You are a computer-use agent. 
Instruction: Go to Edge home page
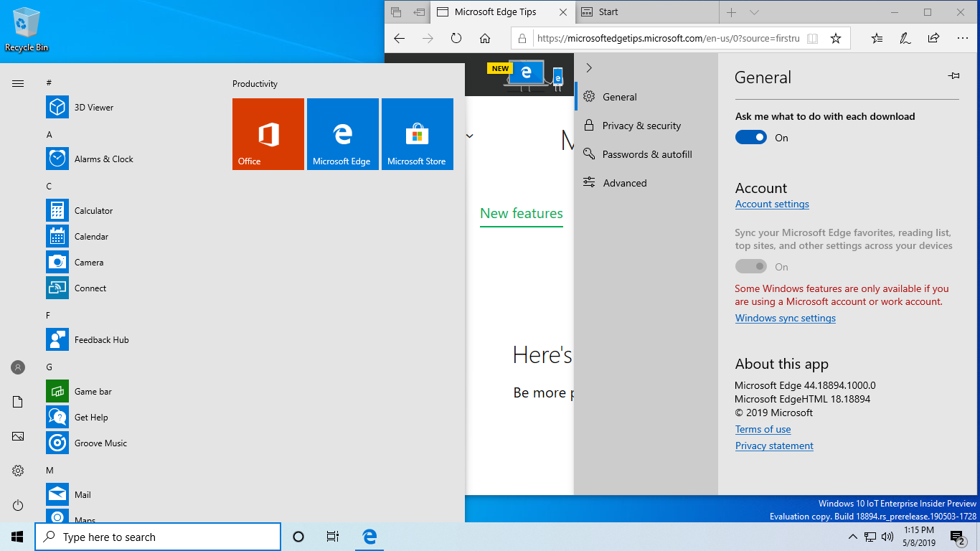[x=485, y=39]
